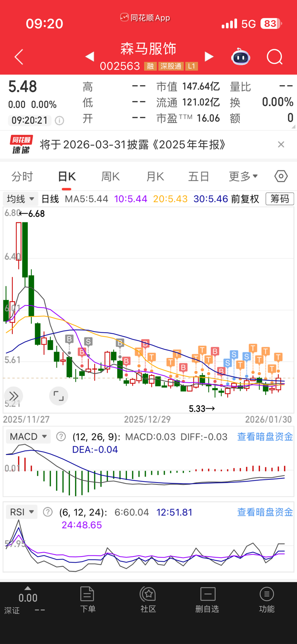Open the 同花顺速递 news logo
Screen dimensions: 297x644
click(21, 144)
